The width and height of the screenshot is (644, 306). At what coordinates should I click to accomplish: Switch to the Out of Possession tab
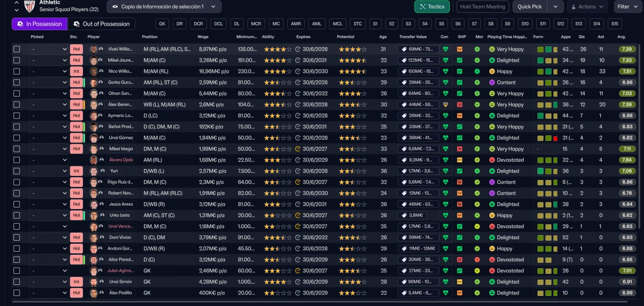(101, 24)
